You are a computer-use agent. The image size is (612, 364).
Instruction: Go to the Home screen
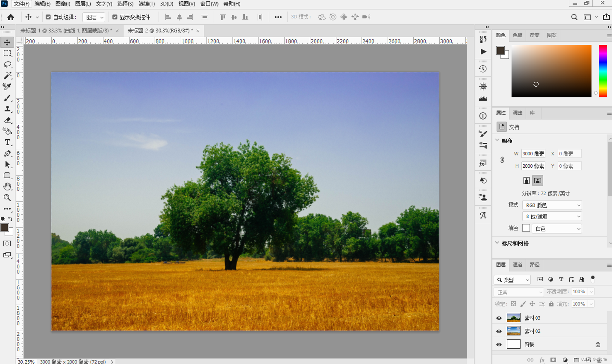11,17
